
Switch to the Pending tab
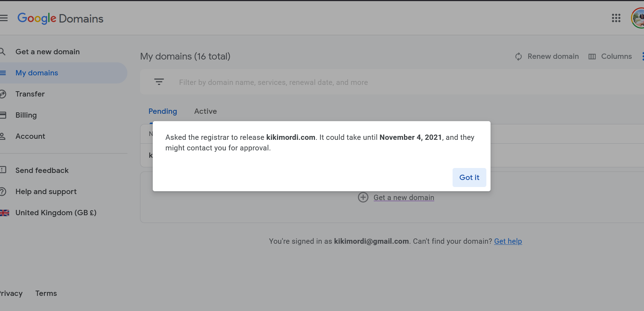pyautogui.click(x=163, y=111)
